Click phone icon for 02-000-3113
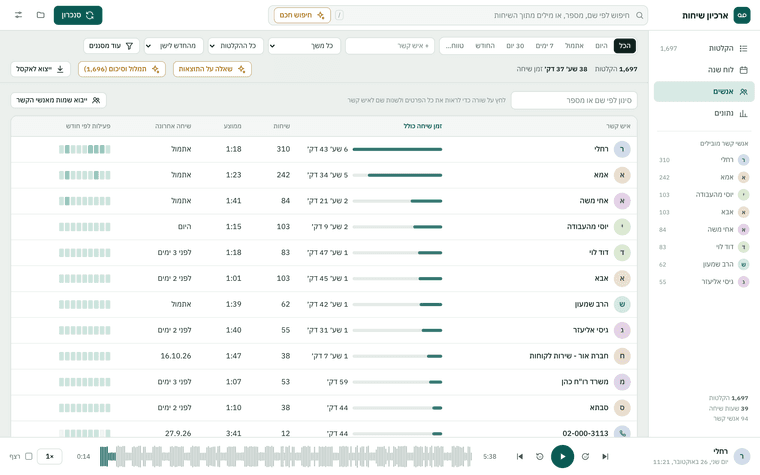760x475 pixels. 622,433
